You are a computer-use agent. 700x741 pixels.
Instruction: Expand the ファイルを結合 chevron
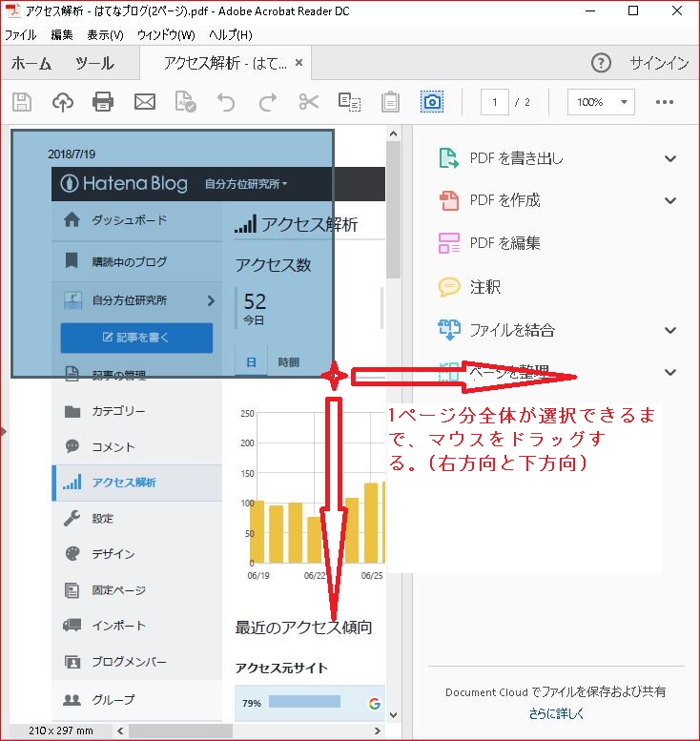670,330
